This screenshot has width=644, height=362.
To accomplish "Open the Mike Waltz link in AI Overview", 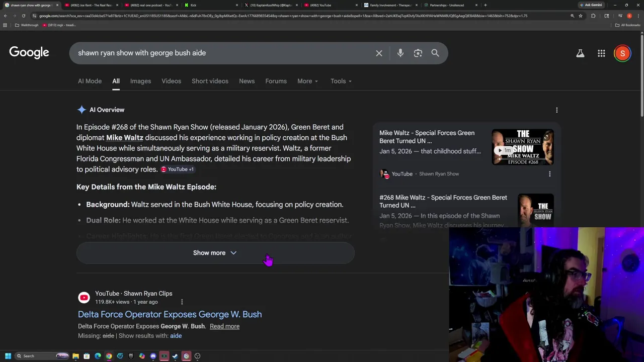I will 124,137.
